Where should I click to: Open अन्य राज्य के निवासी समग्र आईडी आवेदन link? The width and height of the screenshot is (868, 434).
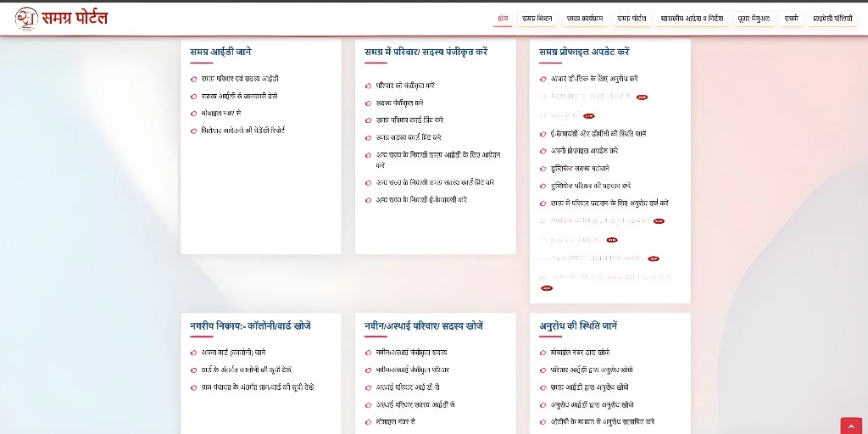pyautogui.click(x=438, y=160)
